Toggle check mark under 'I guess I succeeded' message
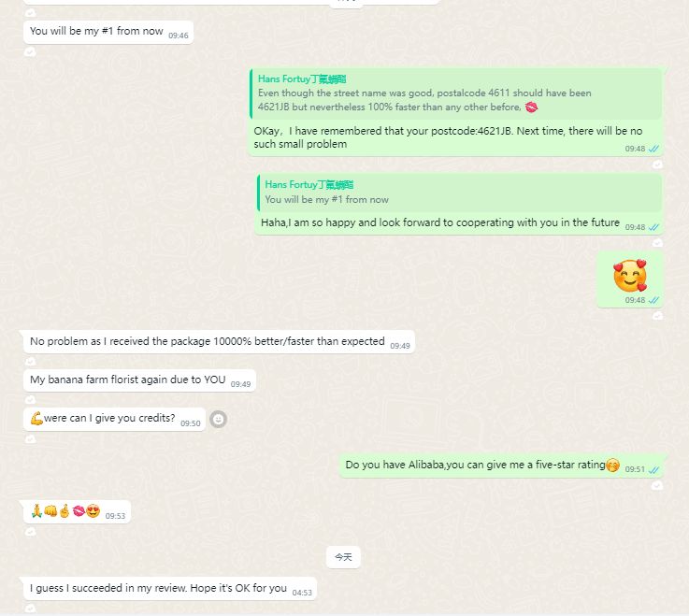The height and width of the screenshot is (616, 689). (x=30, y=609)
